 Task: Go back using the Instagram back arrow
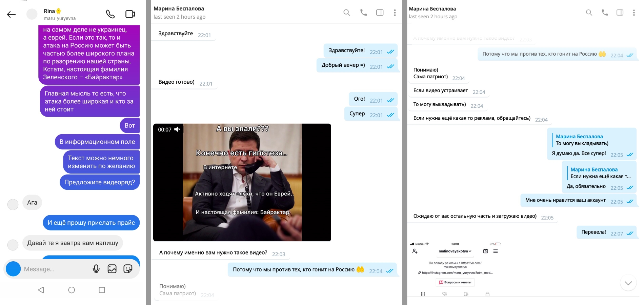[x=12, y=14]
